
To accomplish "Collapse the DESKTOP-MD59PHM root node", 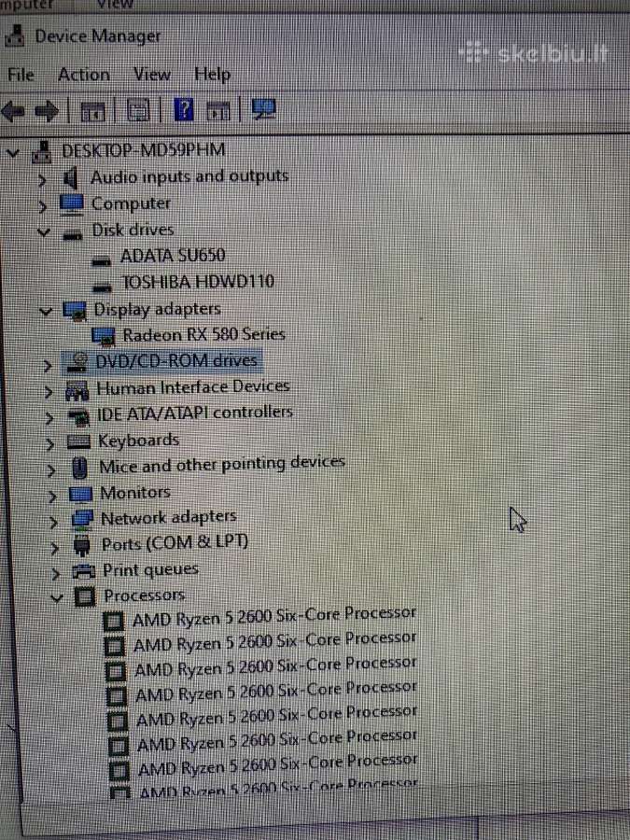I will tap(13, 154).
